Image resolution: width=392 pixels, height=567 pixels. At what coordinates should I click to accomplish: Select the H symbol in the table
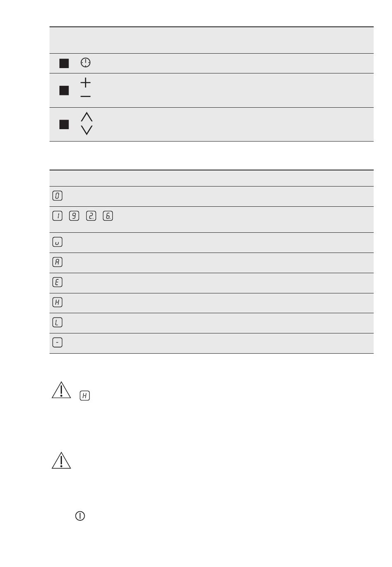57,302
